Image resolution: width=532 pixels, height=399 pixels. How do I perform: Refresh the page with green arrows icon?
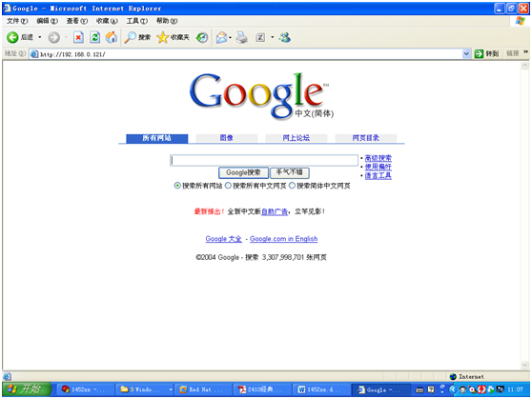(x=95, y=37)
